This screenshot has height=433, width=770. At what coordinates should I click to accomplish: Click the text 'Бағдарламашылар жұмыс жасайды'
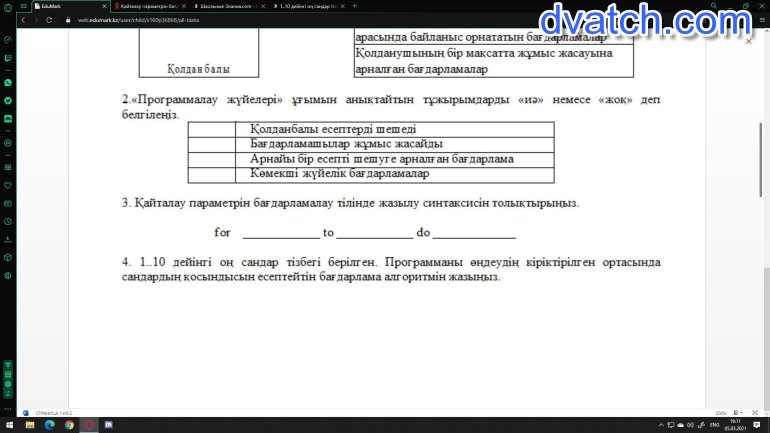(346, 144)
